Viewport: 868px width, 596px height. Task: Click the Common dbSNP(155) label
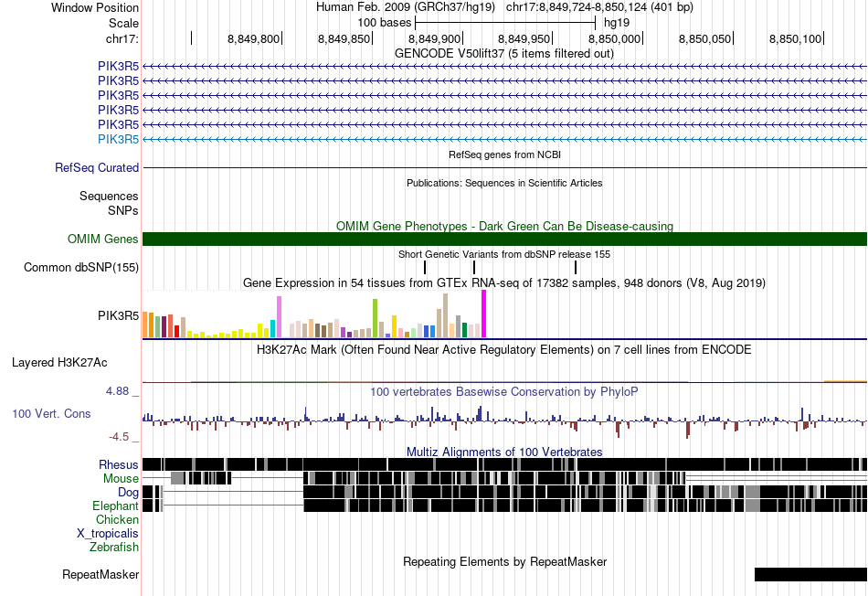click(x=80, y=268)
